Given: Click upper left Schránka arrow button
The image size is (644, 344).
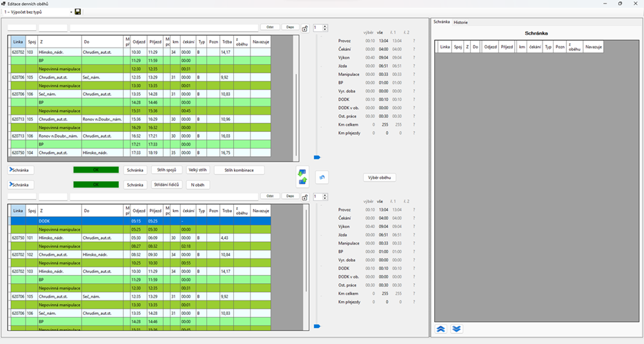Looking at the screenshot, I should [21, 170].
